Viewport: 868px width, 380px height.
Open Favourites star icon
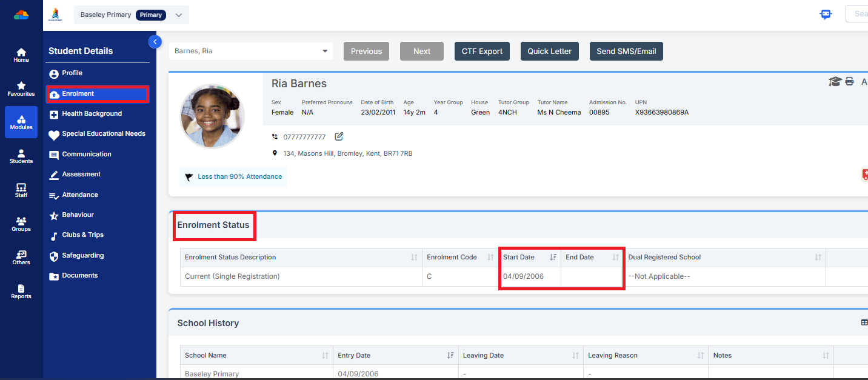21,88
